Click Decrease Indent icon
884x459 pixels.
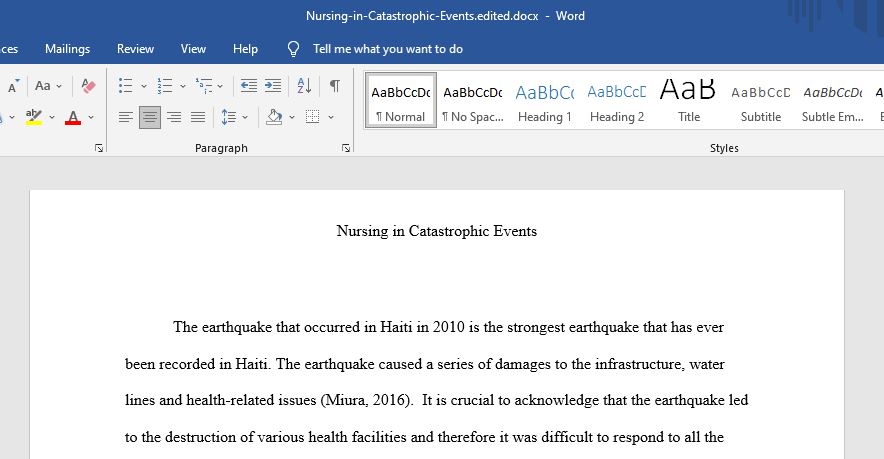(249, 86)
